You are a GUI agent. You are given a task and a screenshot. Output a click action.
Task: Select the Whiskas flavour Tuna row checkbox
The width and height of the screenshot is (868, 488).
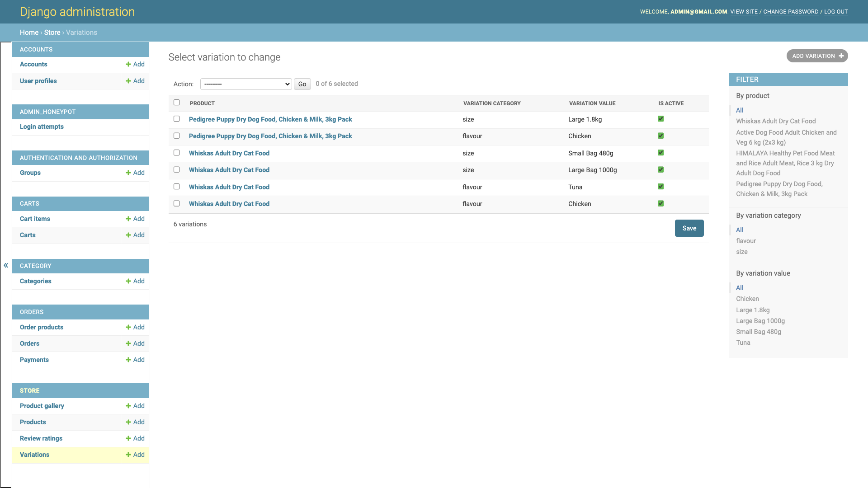pos(177,187)
